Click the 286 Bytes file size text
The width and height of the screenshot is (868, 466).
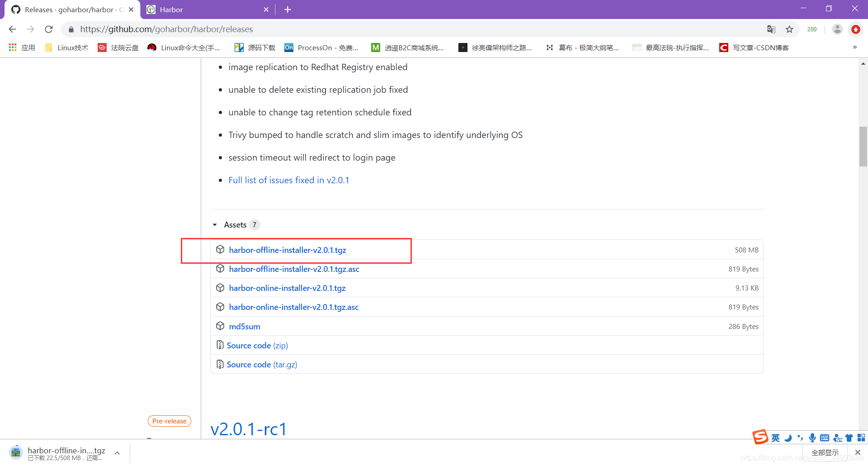pyautogui.click(x=743, y=327)
